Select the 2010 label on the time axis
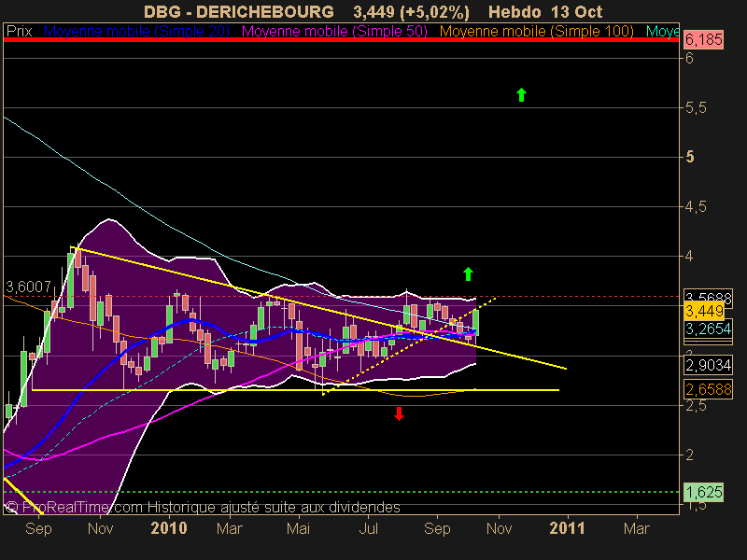The height and width of the screenshot is (560, 747). tap(169, 528)
